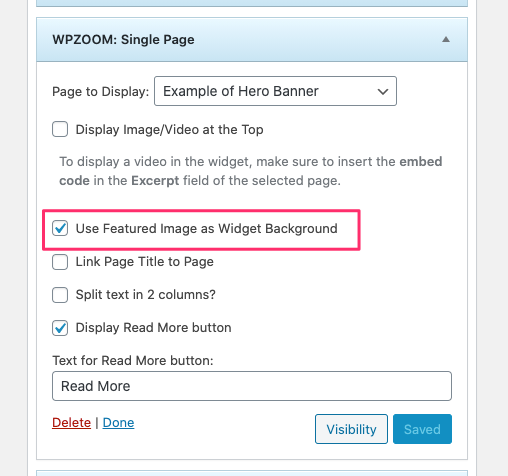Click the WPZOOM: Single Page widget title
Image resolution: width=508 pixels, height=476 pixels.
(x=123, y=40)
